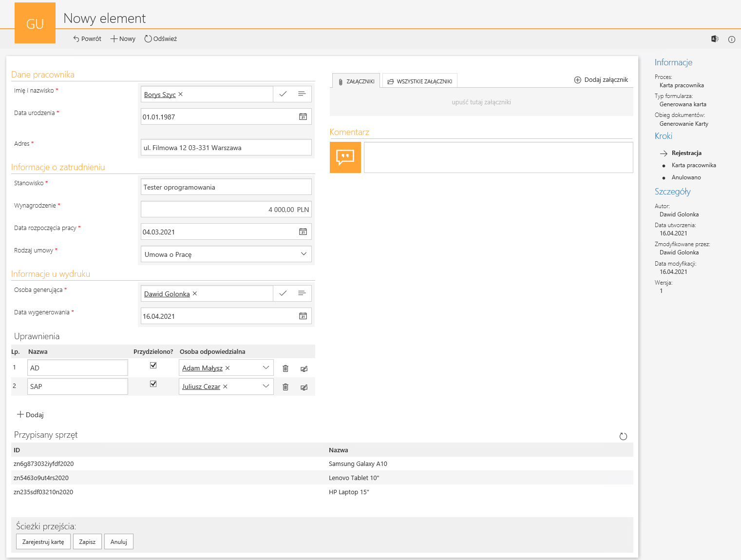The width and height of the screenshot is (741, 560).
Task: Edit the AD permission row
Action: click(x=304, y=369)
